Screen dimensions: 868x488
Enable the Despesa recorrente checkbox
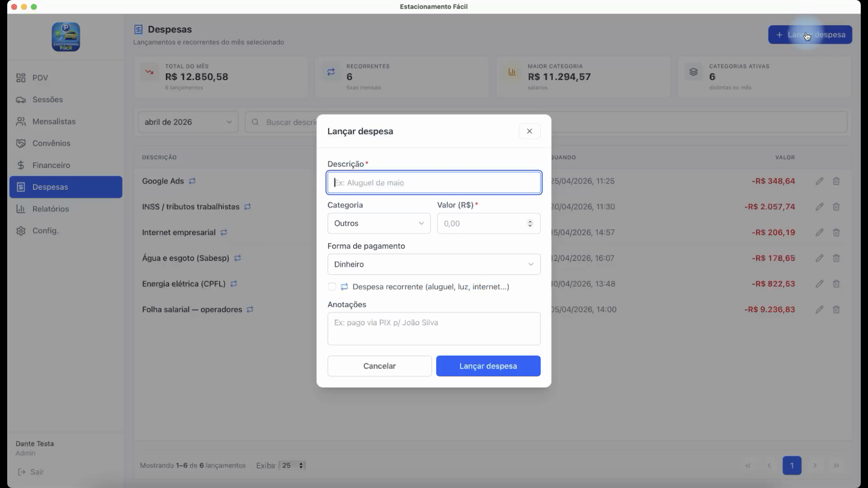pos(332,286)
